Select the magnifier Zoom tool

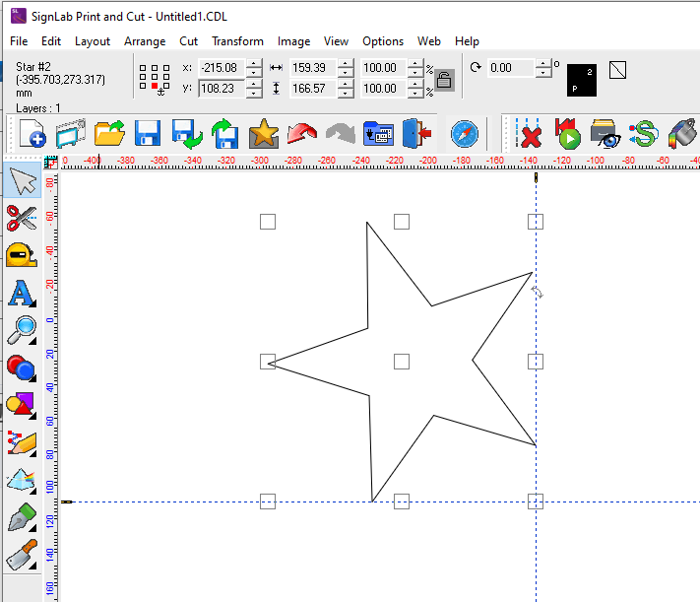pos(22,330)
